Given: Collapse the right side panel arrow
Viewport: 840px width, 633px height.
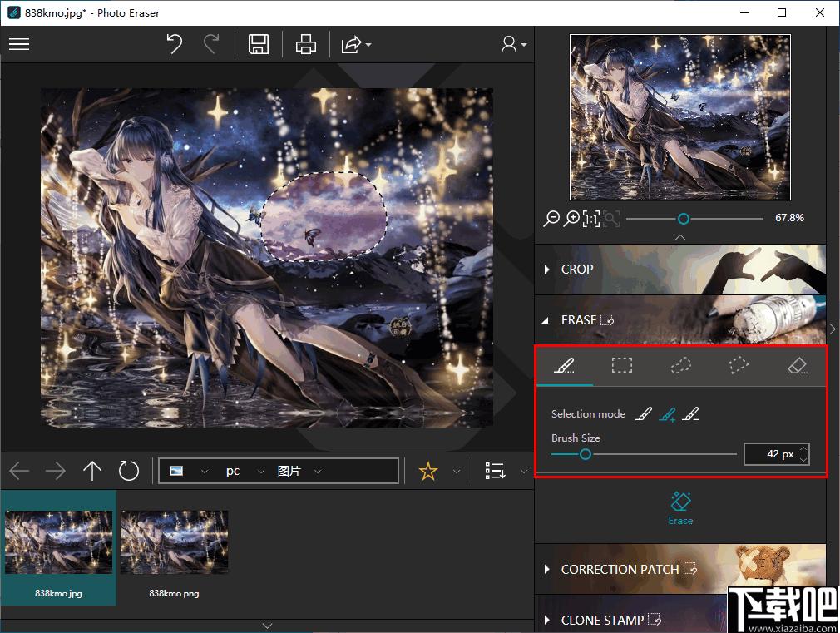Looking at the screenshot, I should click(833, 329).
